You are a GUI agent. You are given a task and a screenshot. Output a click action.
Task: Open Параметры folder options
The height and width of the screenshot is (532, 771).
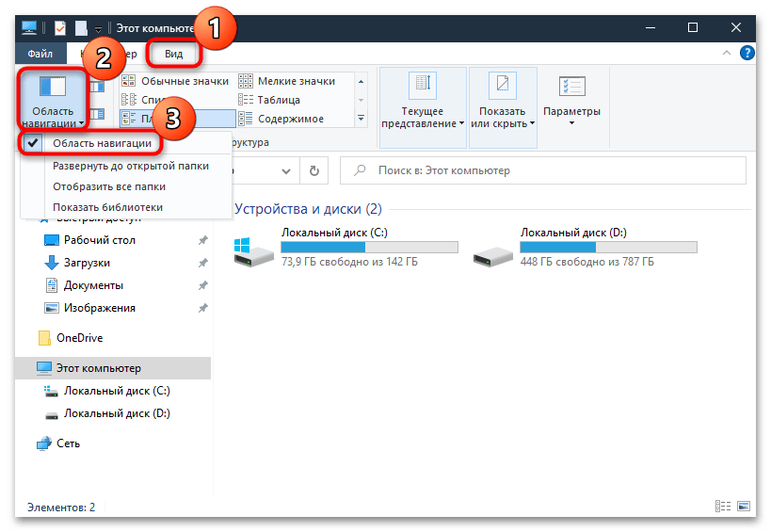click(571, 98)
